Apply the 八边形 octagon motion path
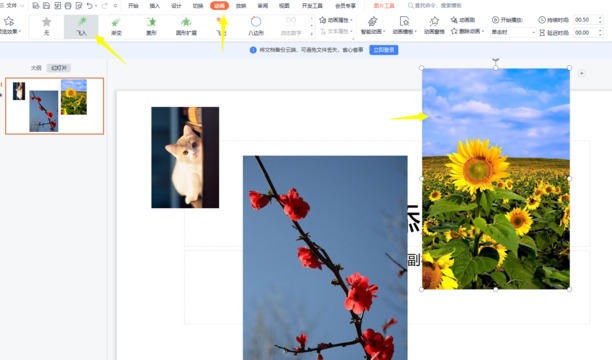Image resolution: width=612 pixels, height=360 pixels. 256,27
